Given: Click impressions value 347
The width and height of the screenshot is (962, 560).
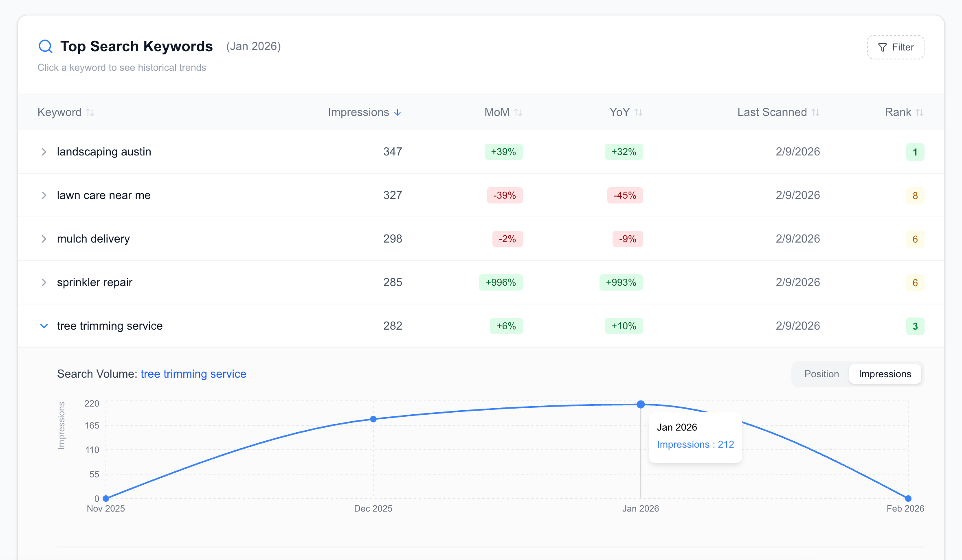Looking at the screenshot, I should 393,152.
